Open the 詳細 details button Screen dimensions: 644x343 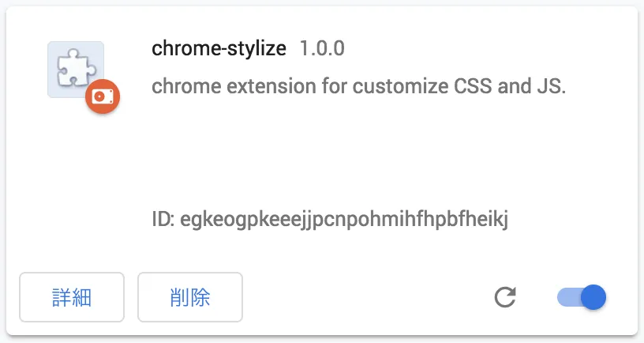[72, 297]
